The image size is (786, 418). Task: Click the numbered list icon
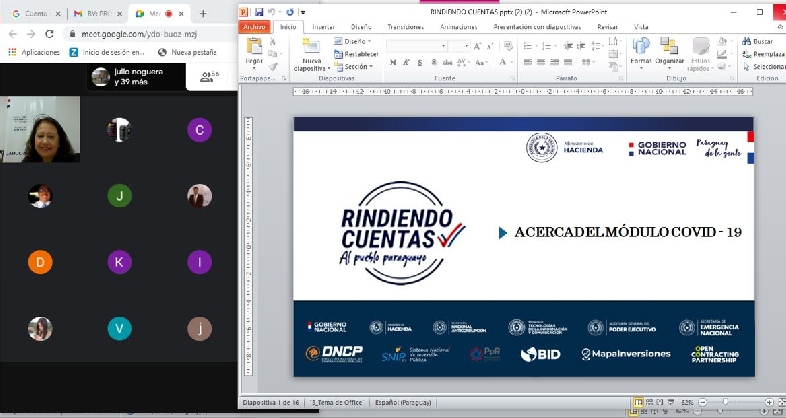(548, 47)
